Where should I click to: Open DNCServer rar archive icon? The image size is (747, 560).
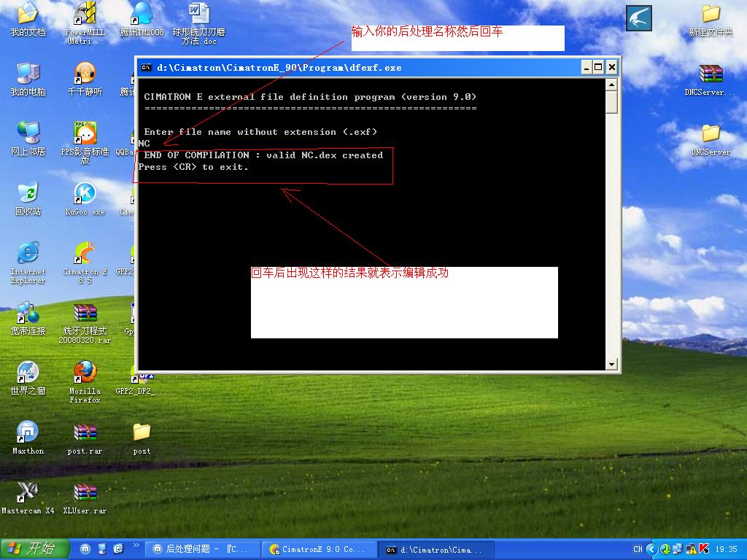click(711, 80)
